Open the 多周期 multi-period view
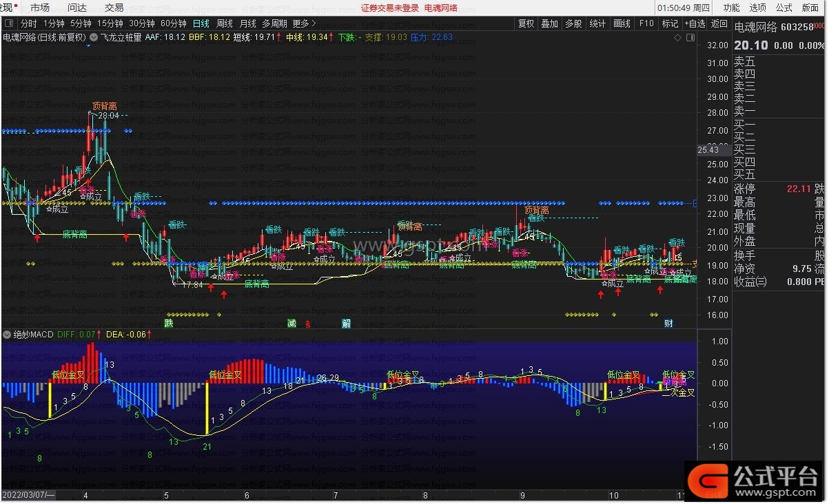The image size is (829, 504). point(274,23)
